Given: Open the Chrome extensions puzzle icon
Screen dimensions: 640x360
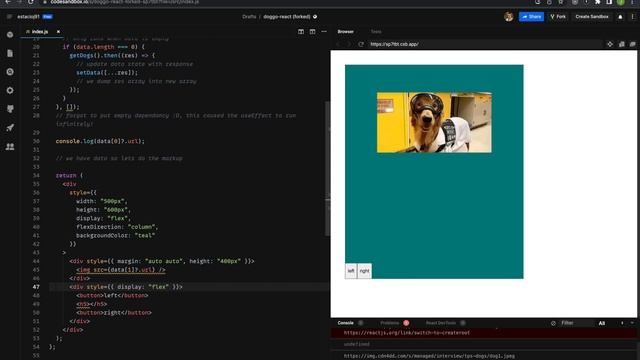Looking at the screenshot, I should [x=598, y=2].
